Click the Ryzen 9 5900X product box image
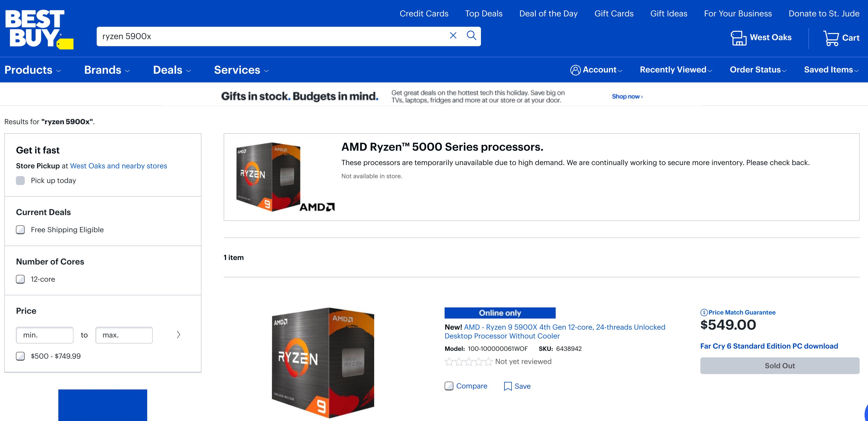This screenshot has height=421, width=868. coord(323,363)
